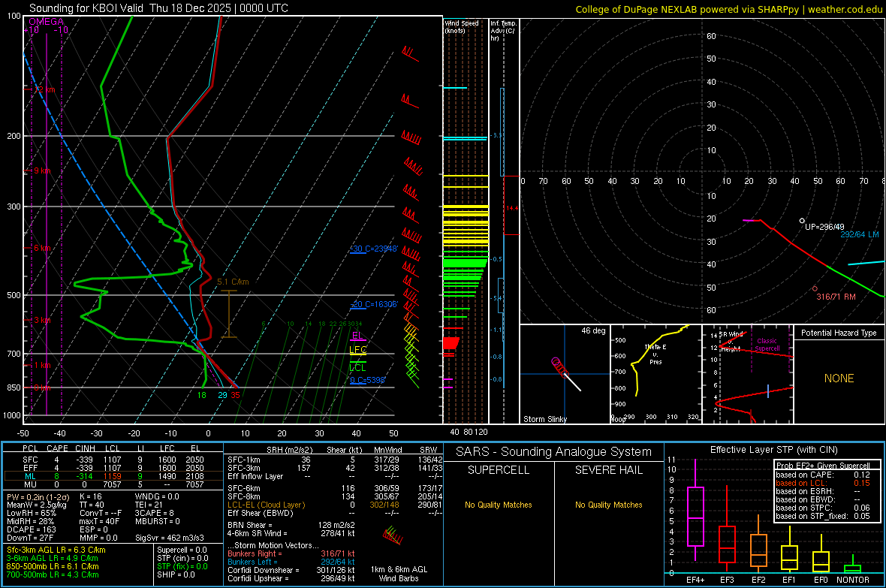The width and height of the screenshot is (886, 588).
Task: Click the 14.4 temperature advection value
Action: [x=512, y=208]
